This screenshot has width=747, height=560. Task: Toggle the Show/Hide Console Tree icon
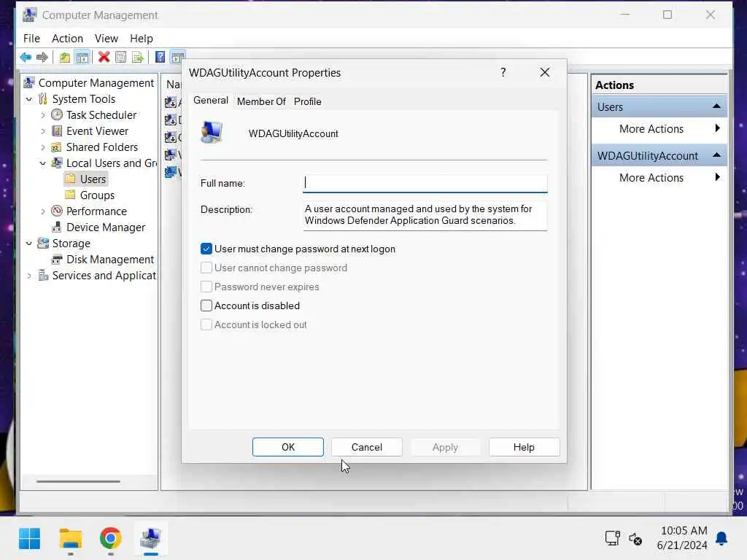(x=82, y=58)
